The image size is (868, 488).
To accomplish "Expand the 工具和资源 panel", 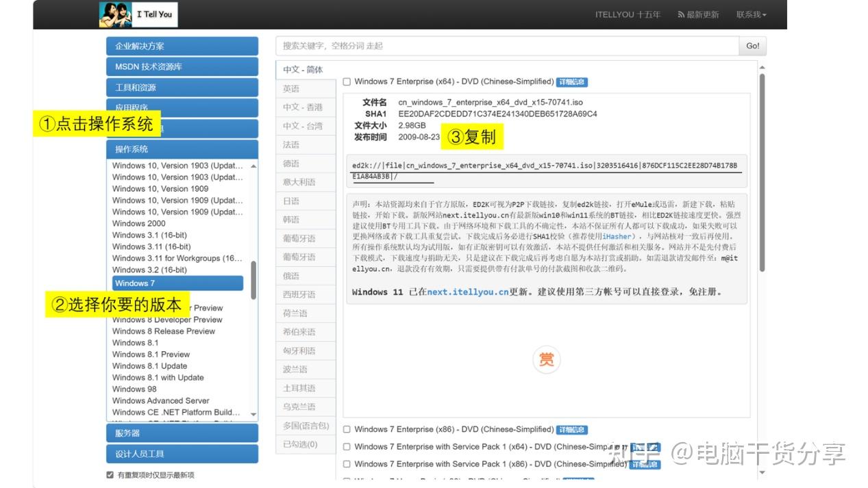I will tap(182, 88).
